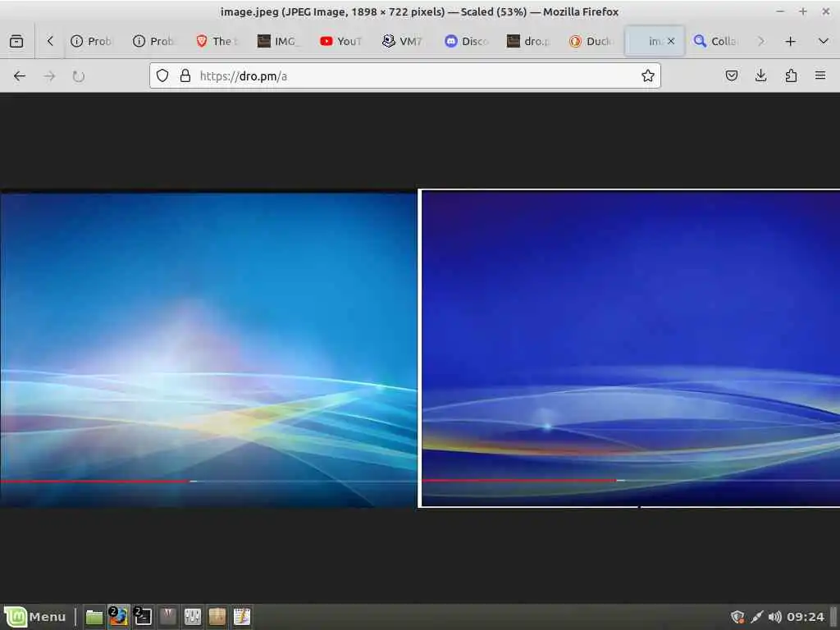
Task: Show site security padlock info
Action: 185,75
